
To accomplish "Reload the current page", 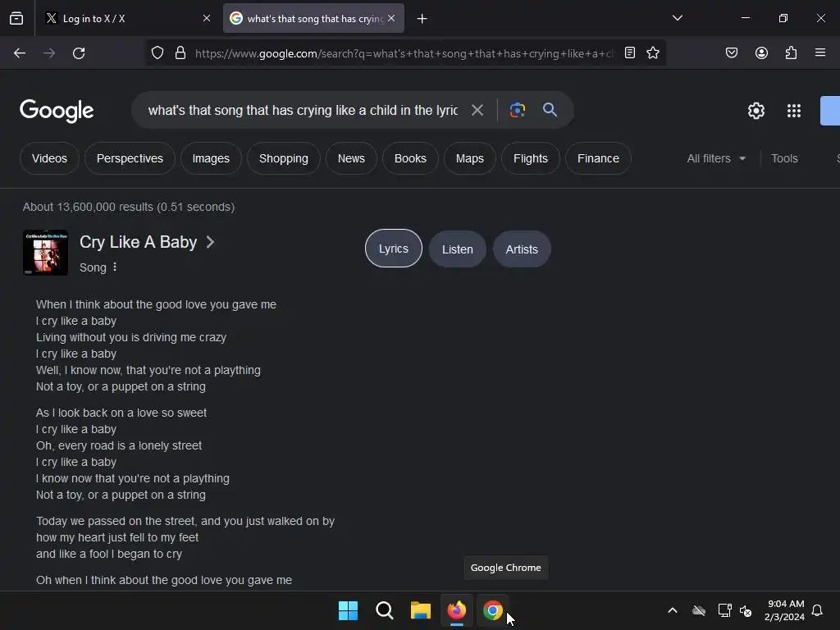I will pos(79,53).
